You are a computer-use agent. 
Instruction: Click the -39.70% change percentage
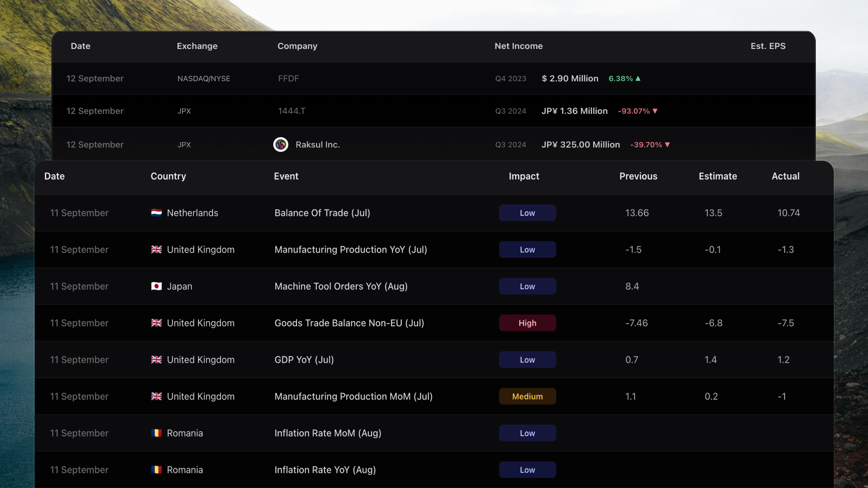pos(646,144)
